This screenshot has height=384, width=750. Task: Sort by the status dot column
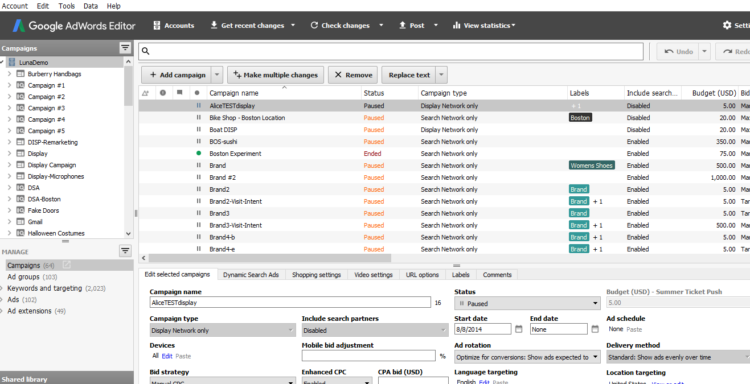(x=197, y=93)
